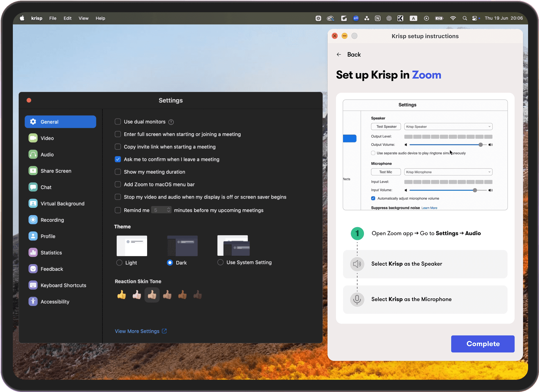
Task: Click the Dark theme preview thumbnail
Action: [x=182, y=246]
